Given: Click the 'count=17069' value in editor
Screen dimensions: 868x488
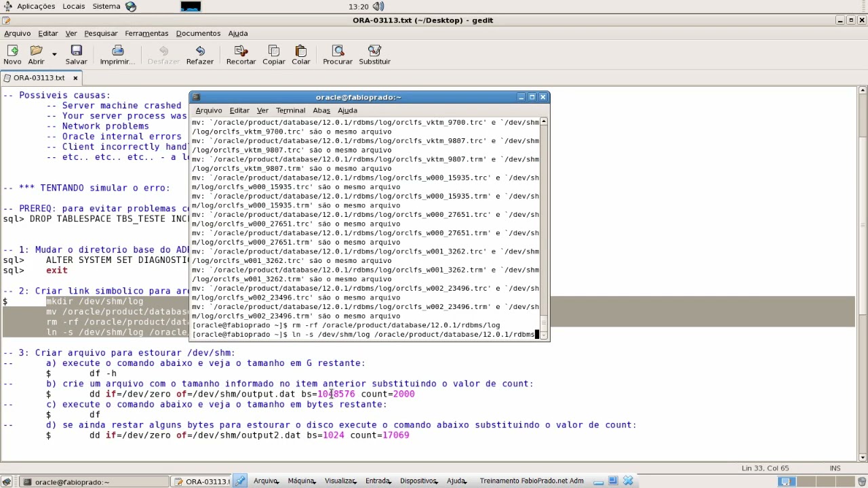Looking at the screenshot, I should coord(379,435).
